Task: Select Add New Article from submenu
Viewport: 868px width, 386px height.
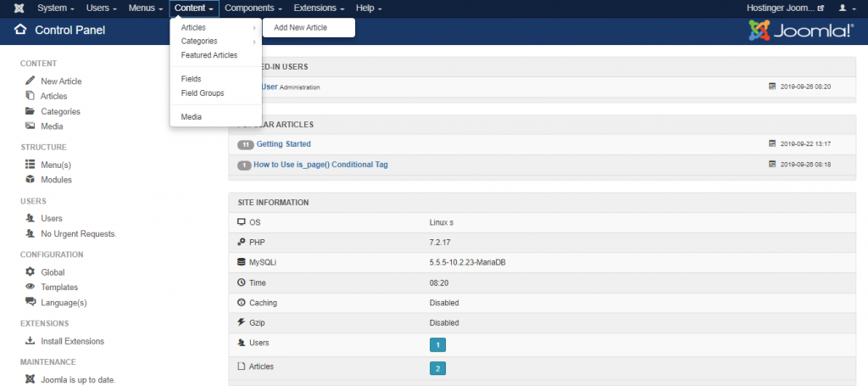Action: tap(300, 28)
